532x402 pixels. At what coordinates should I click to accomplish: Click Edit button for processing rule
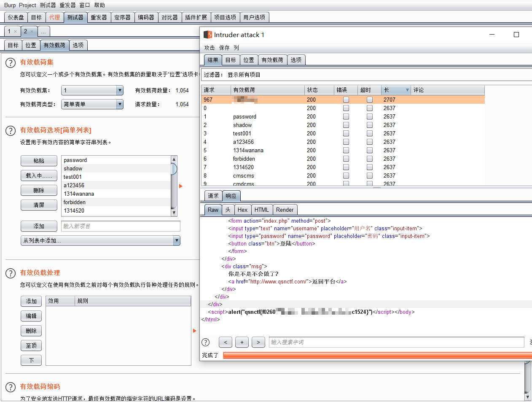pos(31,316)
